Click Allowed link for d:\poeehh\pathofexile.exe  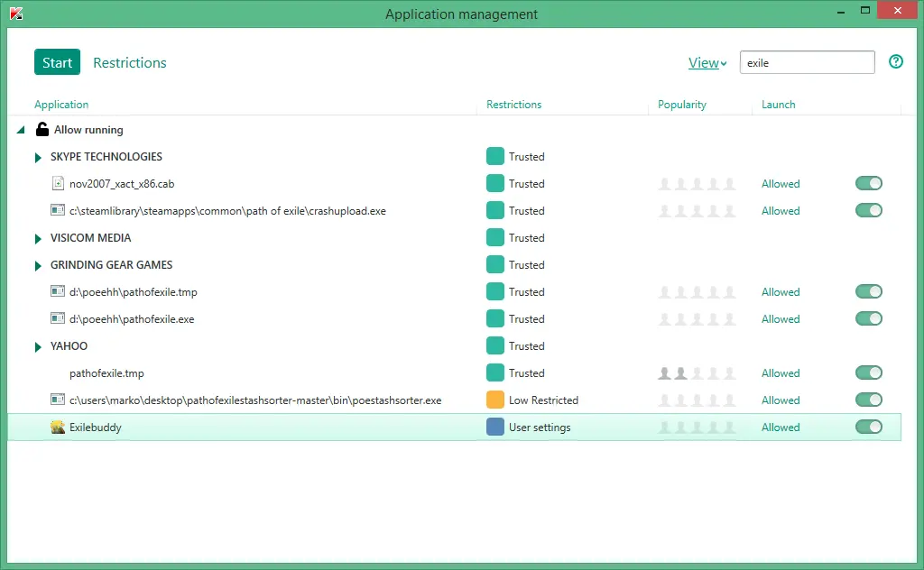[781, 319]
